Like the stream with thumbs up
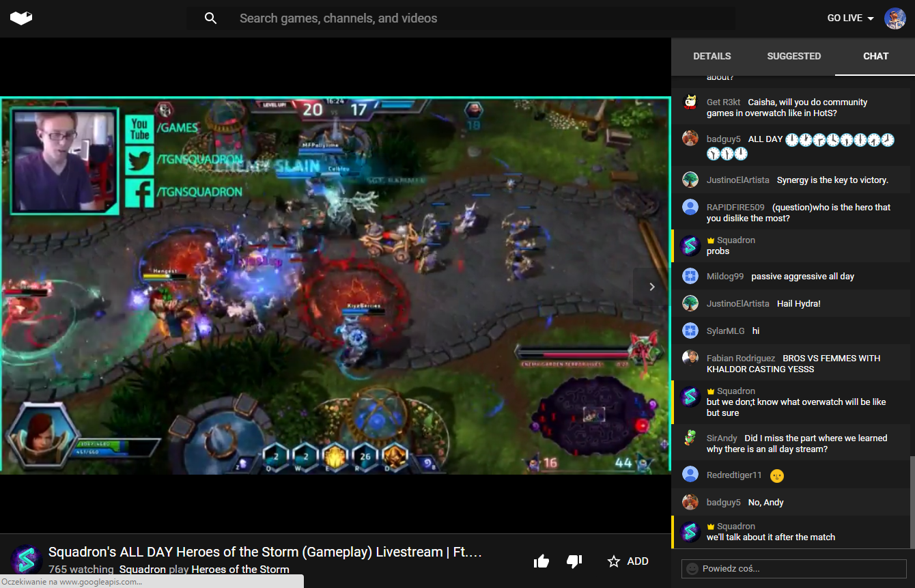915x588 pixels. coord(541,561)
